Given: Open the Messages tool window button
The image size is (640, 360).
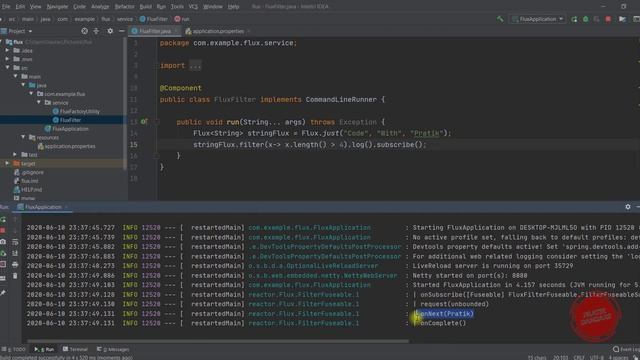Looking at the screenshot, I should point(113,349).
